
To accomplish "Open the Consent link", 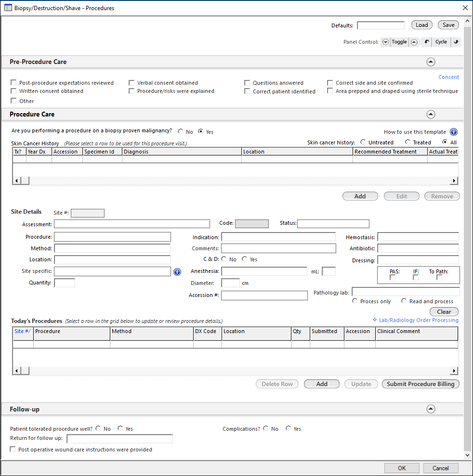I will click(448, 77).
